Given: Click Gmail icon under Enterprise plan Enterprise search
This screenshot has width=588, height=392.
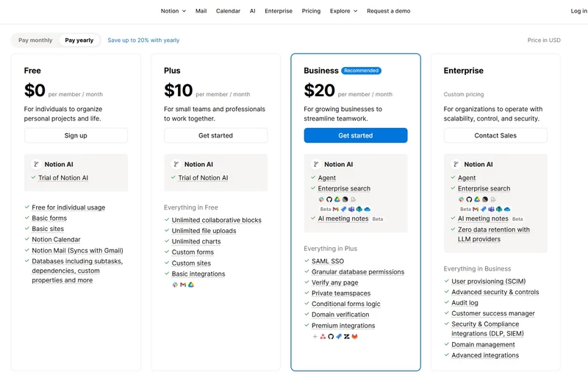Looking at the screenshot, I should [476, 210].
